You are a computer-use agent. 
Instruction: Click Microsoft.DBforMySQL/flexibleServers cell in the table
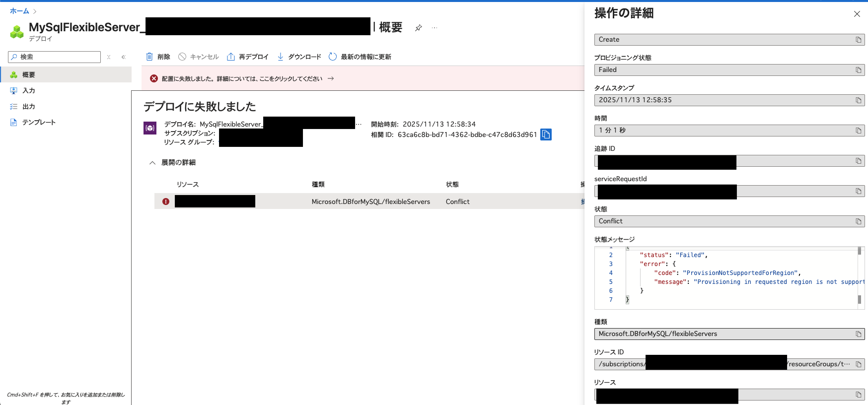pos(371,202)
